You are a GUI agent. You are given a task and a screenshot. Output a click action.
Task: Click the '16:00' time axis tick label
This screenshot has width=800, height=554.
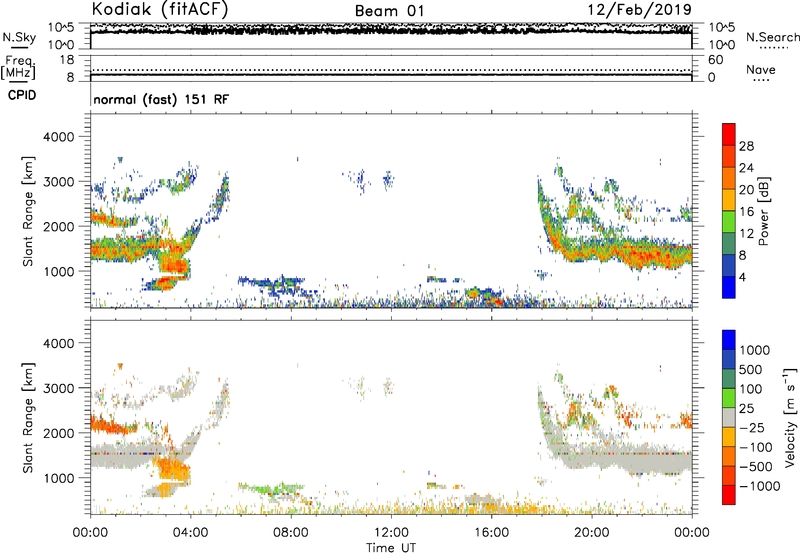click(491, 533)
